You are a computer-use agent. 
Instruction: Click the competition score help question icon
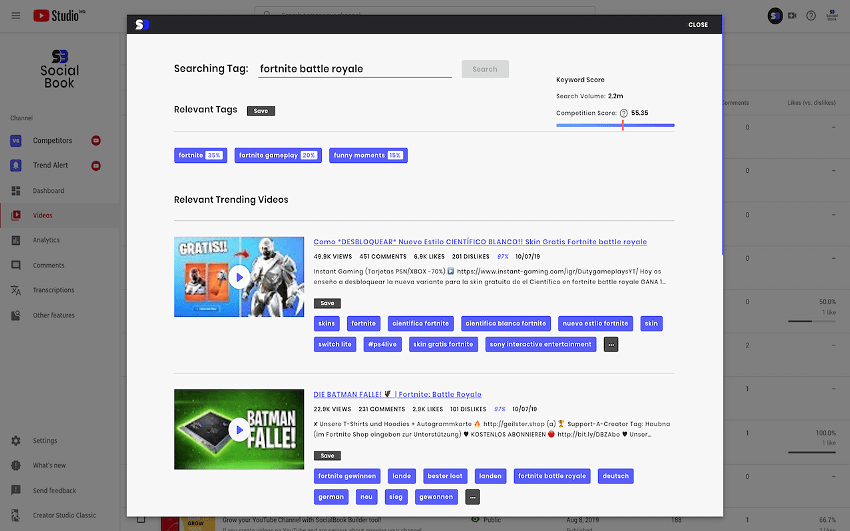(x=623, y=113)
